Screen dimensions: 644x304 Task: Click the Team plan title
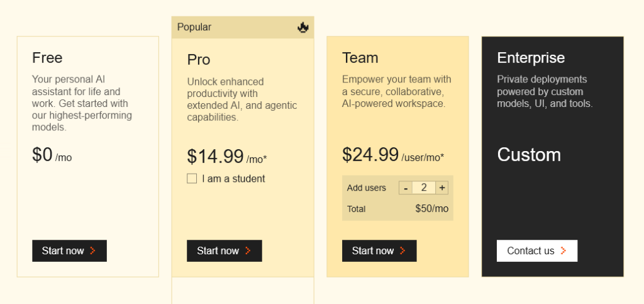point(360,58)
